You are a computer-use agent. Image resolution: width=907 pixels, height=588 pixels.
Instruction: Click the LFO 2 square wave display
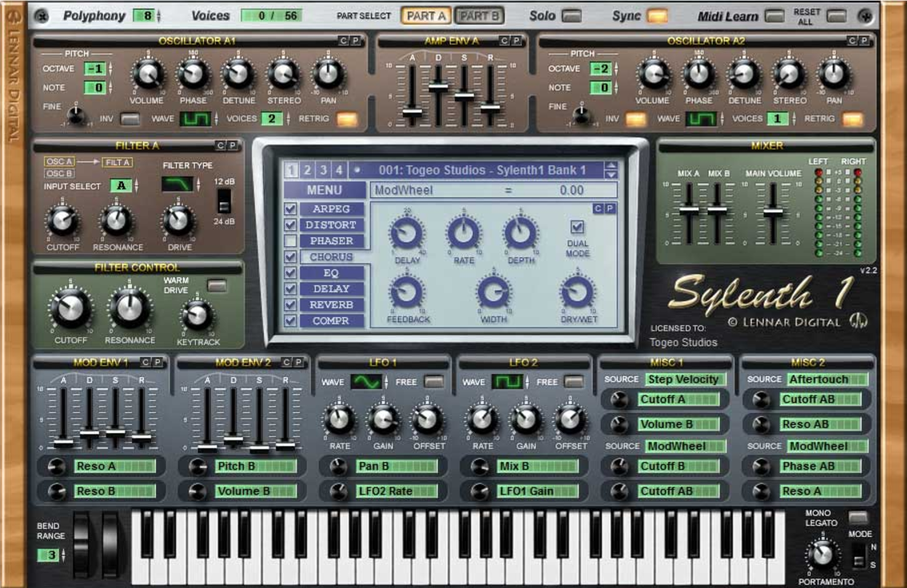[507, 382]
